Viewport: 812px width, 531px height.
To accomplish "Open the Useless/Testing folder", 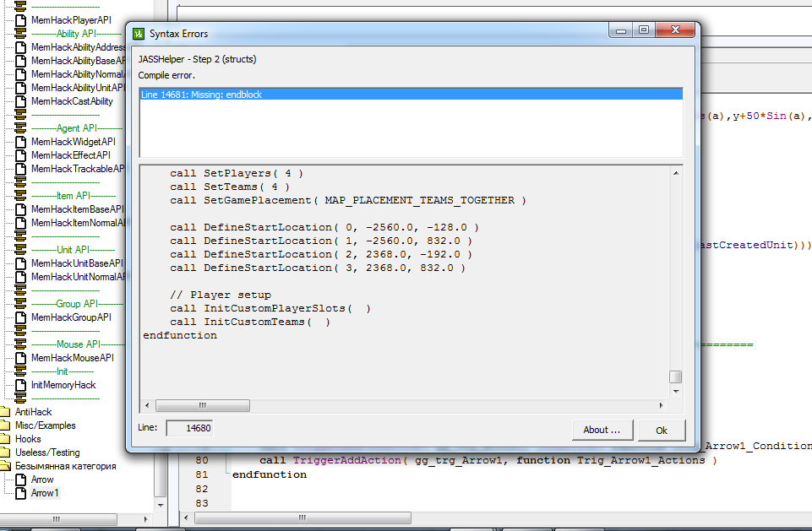I will pyautogui.click(x=47, y=452).
